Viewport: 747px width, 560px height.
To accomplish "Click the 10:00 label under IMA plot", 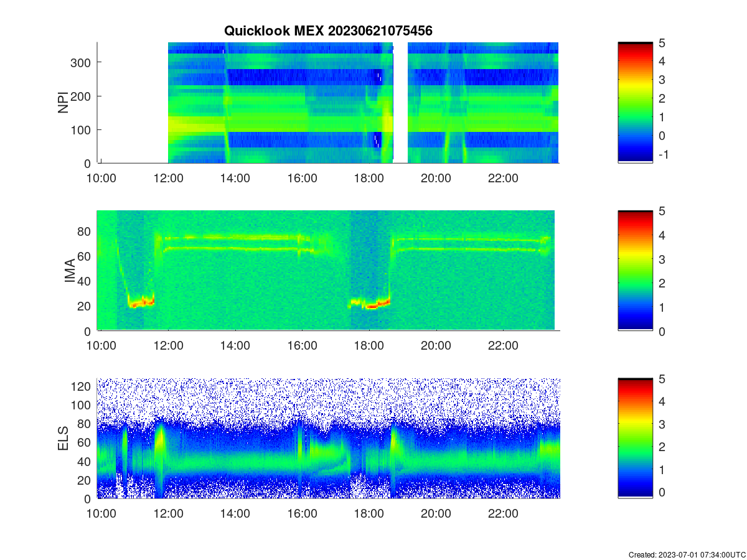I will [101, 345].
